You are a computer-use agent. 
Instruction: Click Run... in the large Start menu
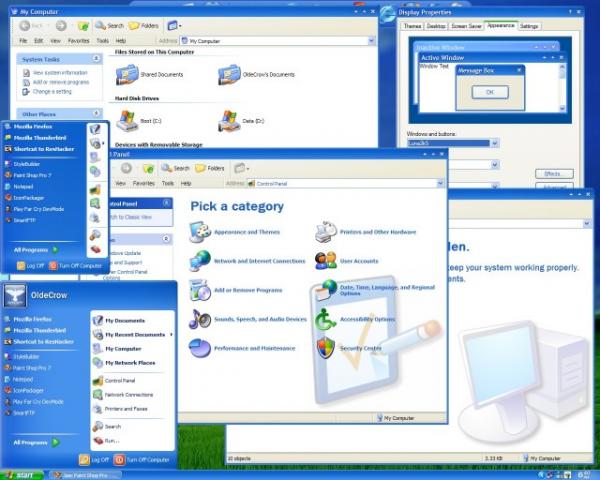point(112,441)
